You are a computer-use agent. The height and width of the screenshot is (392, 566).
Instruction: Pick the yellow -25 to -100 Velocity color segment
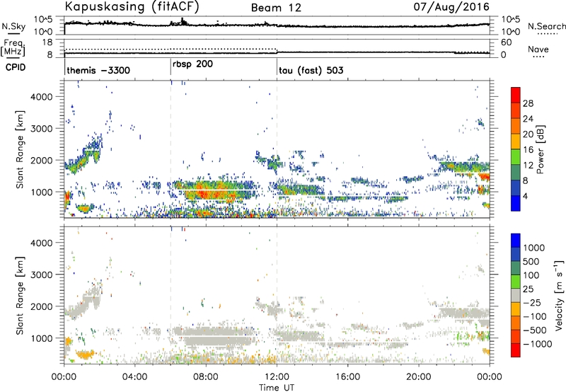coord(516,309)
